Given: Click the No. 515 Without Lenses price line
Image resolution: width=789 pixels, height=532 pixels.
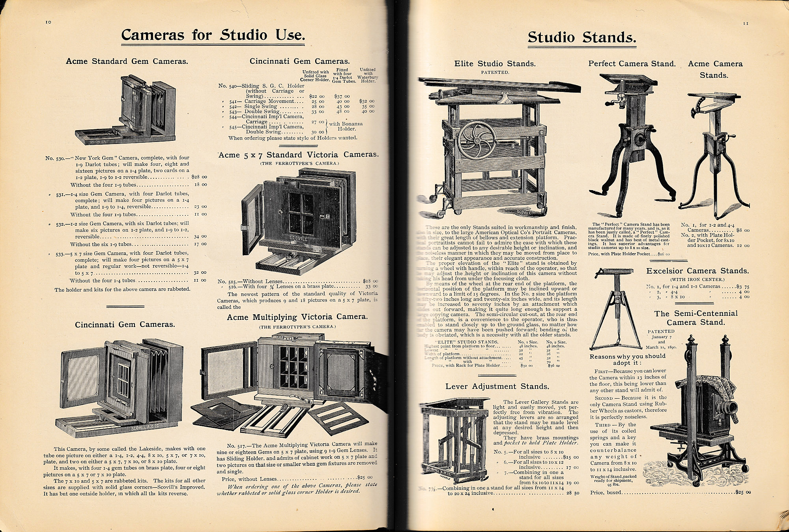Looking at the screenshot, I should click(297, 281).
